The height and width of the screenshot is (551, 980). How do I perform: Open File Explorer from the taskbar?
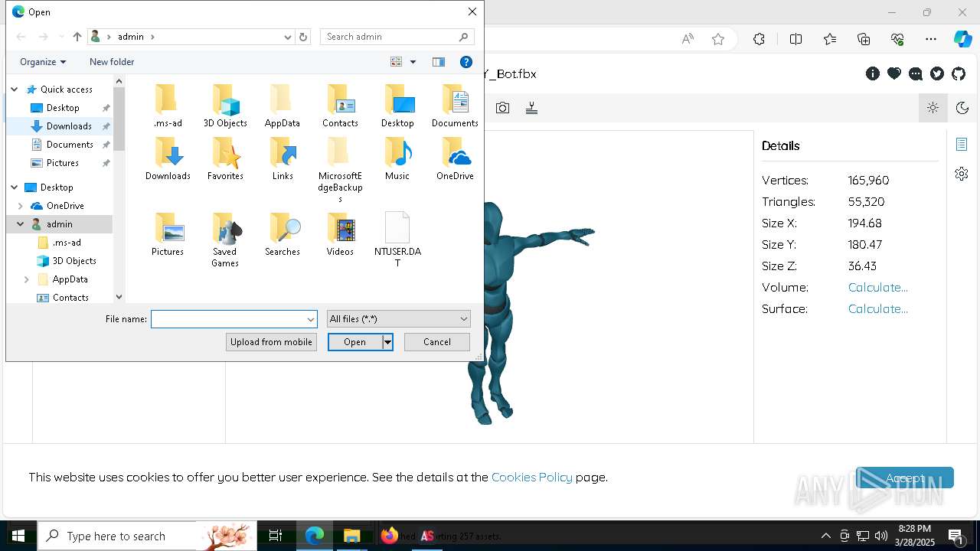(352, 536)
